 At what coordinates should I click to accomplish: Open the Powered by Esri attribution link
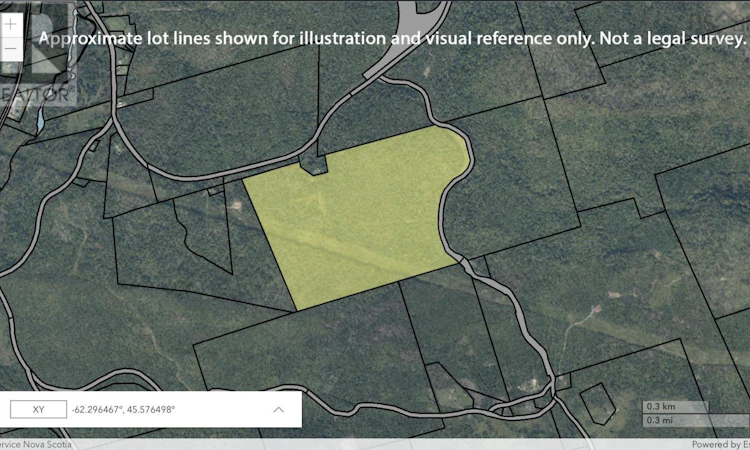[x=720, y=444]
